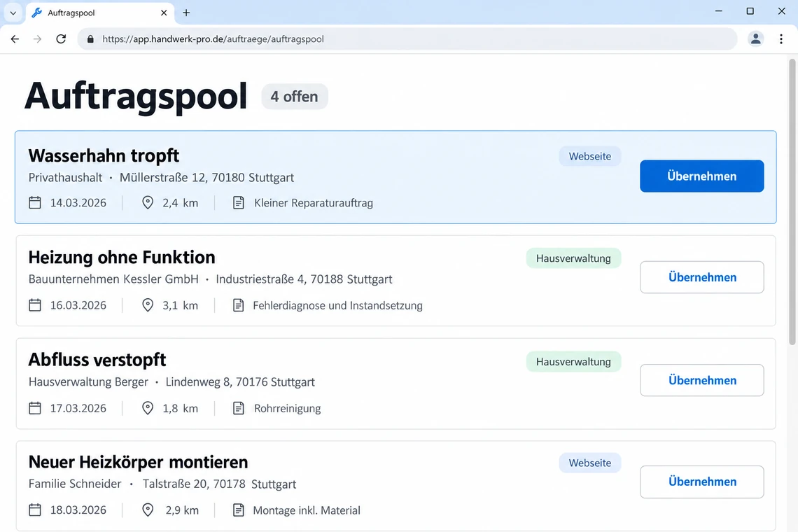Open the browser three-dot menu
This screenshot has width=798, height=532.
coord(781,38)
